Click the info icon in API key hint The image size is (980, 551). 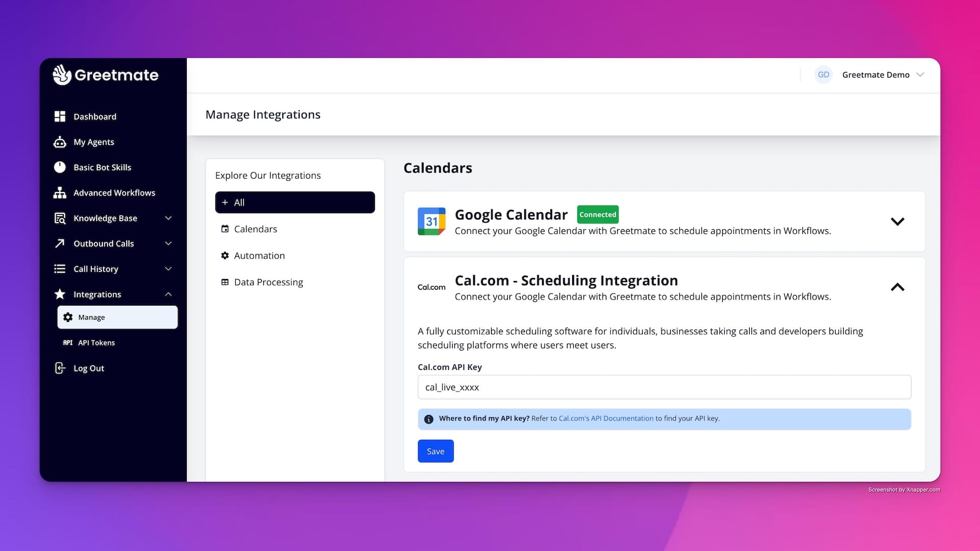(x=429, y=419)
